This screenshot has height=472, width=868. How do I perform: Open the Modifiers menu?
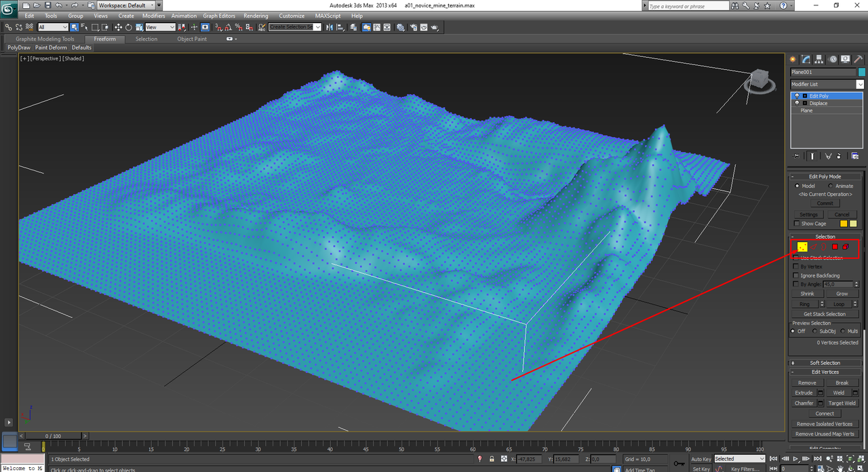pos(153,16)
